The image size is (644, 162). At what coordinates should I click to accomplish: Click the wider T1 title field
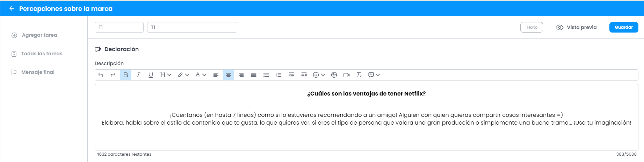pyautogui.click(x=192, y=27)
